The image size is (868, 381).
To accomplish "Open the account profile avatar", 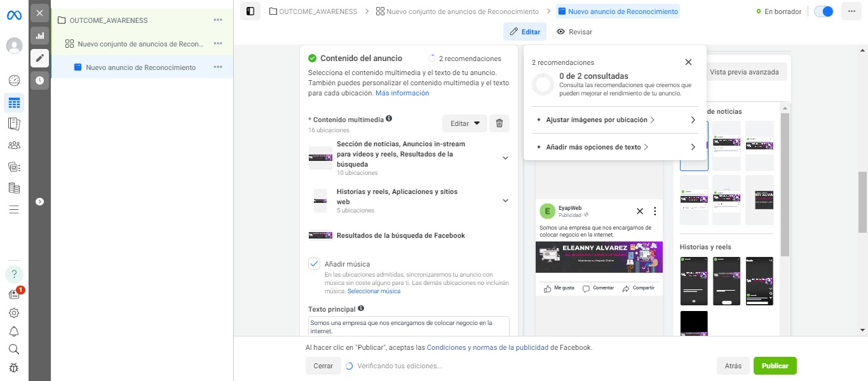I will tap(14, 46).
